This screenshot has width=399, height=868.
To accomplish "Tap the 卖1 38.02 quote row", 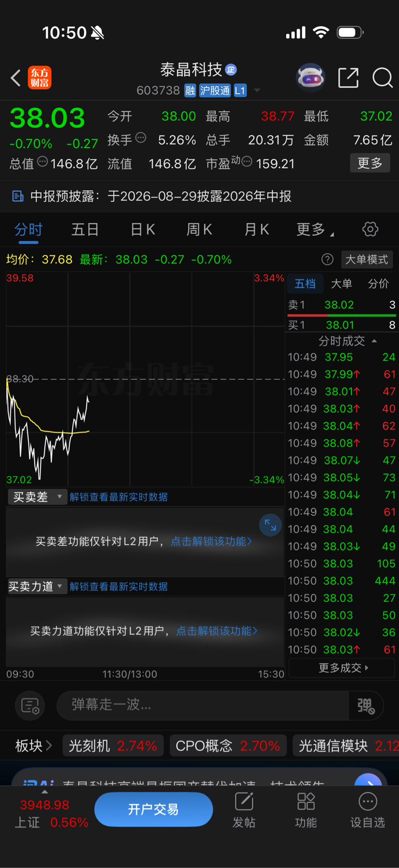I will 342,305.
